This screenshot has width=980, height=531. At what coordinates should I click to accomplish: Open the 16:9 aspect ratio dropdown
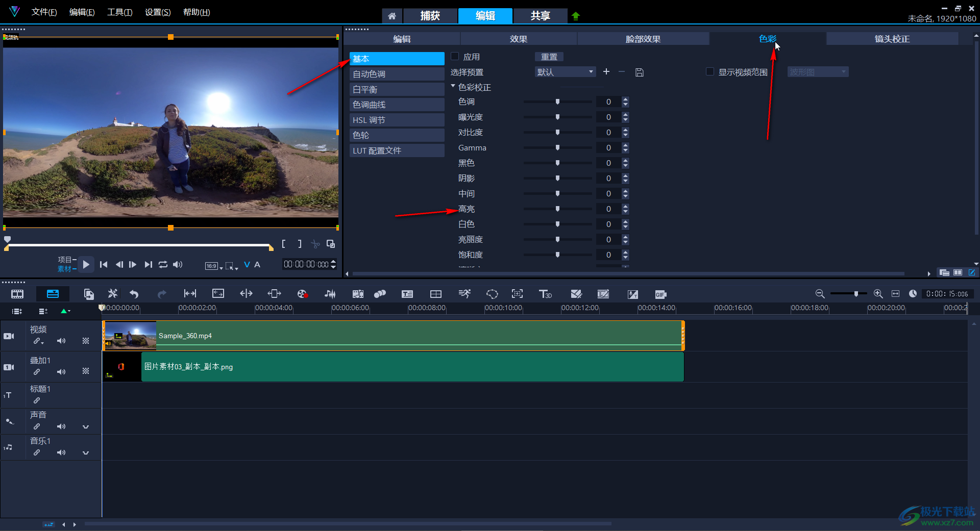click(x=213, y=266)
